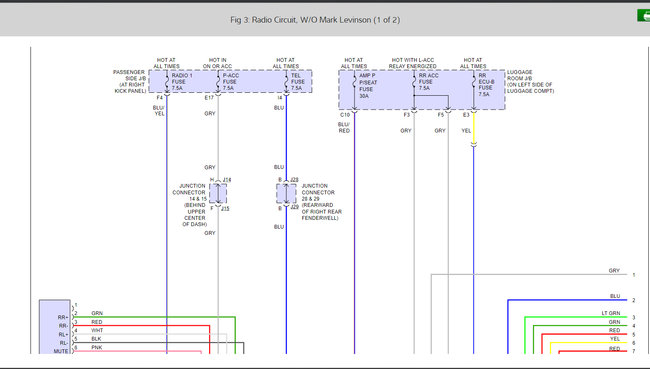The height and width of the screenshot is (369, 650).
Task: Click the 'BLU/YEL' wire color label
Action: (x=159, y=111)
